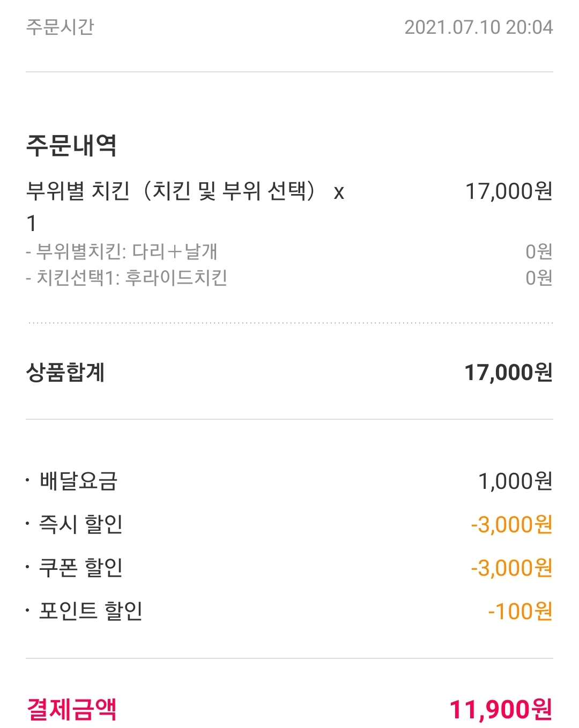Select the 11,900원 결제금액 total
The height and width of the screenshot is (728, 579).
tap(500, 709)
